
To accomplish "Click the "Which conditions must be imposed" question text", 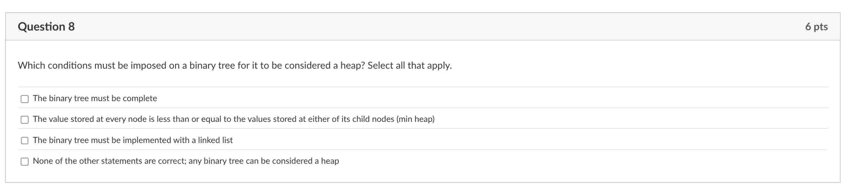I will (87, 65).
